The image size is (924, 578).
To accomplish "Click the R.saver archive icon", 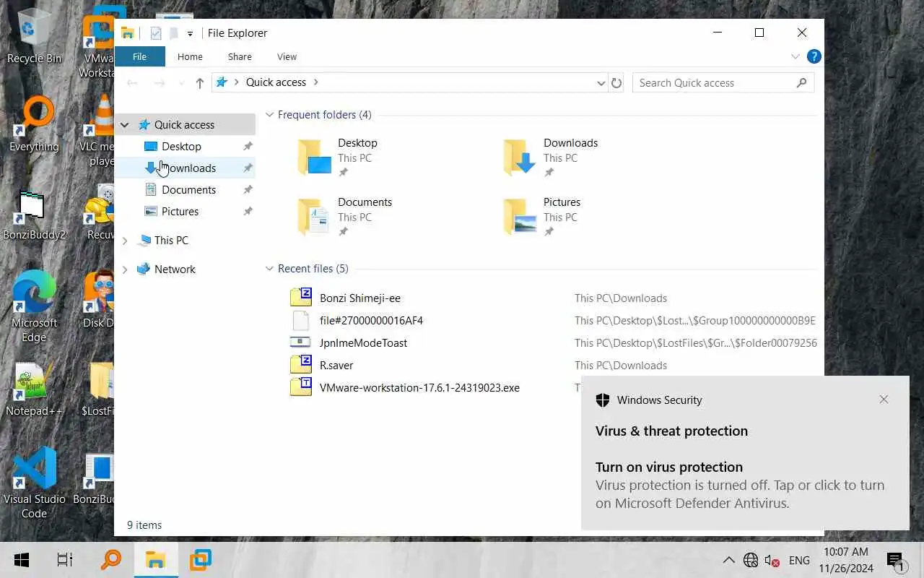I will coord(300,364).
